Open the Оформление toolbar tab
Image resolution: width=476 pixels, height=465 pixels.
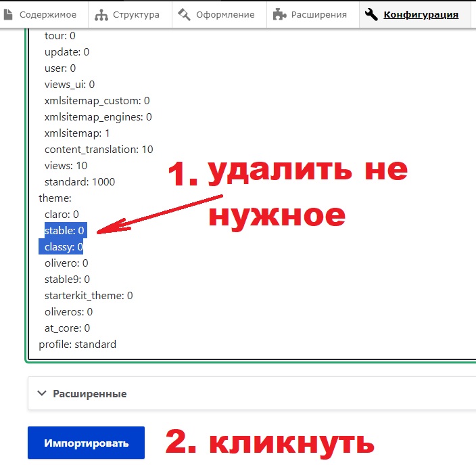(x=219, y=15)
